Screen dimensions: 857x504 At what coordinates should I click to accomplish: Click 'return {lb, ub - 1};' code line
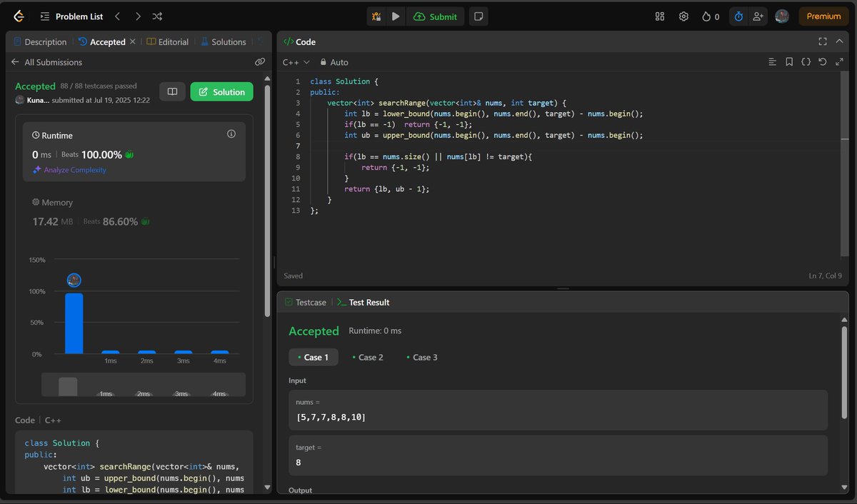coord(387,188)
